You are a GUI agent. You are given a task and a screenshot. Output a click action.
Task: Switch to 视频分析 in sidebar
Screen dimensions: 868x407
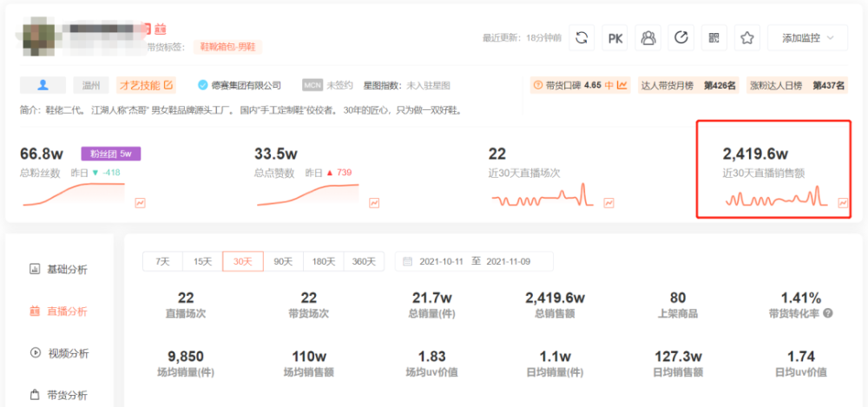(x=58, y=353)
